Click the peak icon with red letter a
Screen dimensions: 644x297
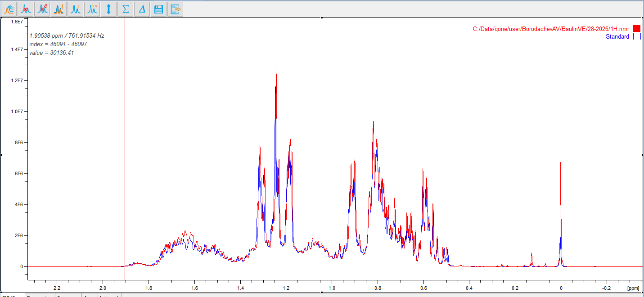pyautogui.click(x=43, y=9)
